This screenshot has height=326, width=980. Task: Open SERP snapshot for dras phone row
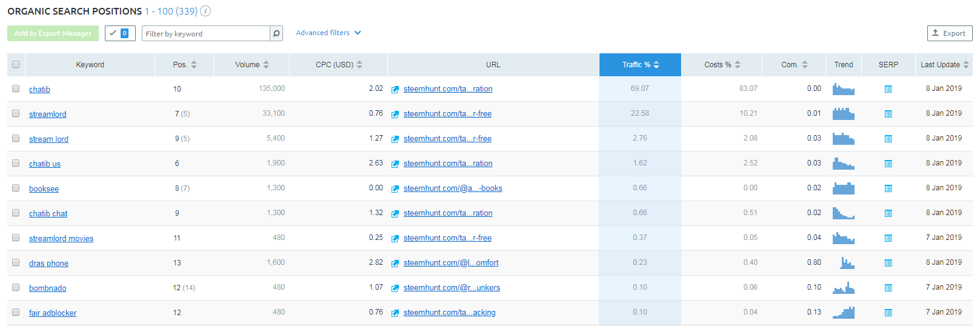(888, 263)
